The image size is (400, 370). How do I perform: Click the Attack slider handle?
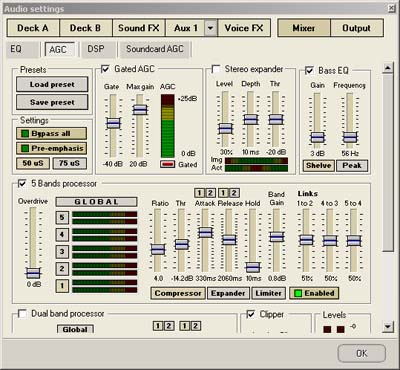click(x=205, y=232)
